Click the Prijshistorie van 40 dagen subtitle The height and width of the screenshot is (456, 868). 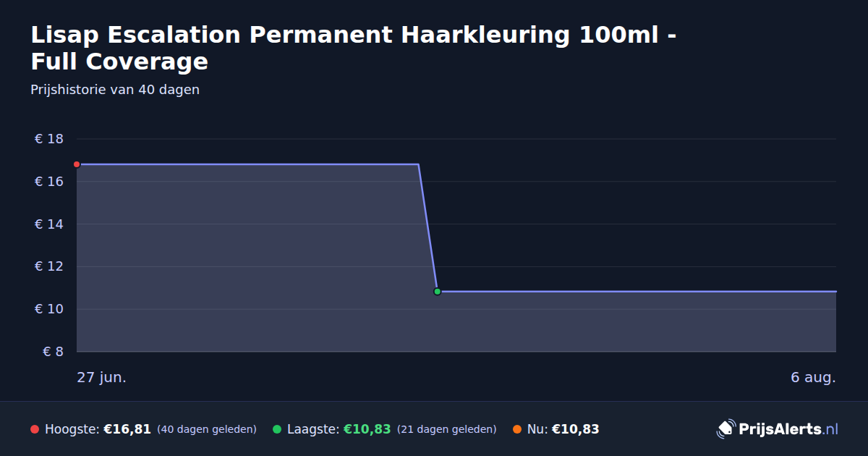115,90
